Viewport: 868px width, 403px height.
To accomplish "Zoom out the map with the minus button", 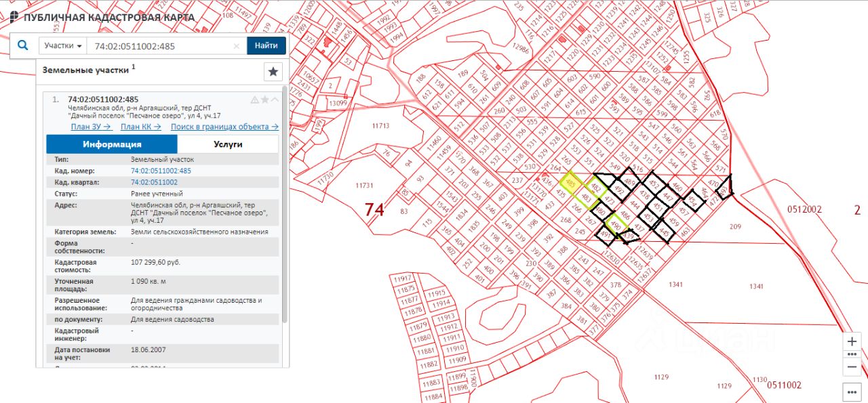I will tap(852, 367).
